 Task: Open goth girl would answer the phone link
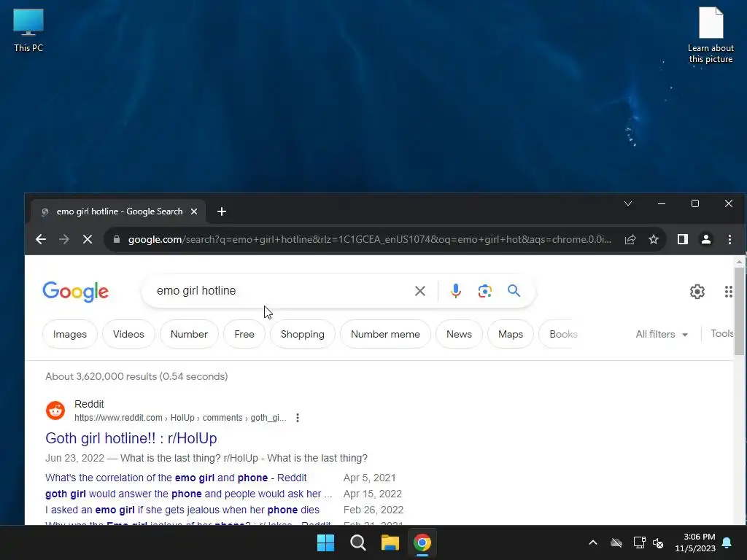coord(189,494)
